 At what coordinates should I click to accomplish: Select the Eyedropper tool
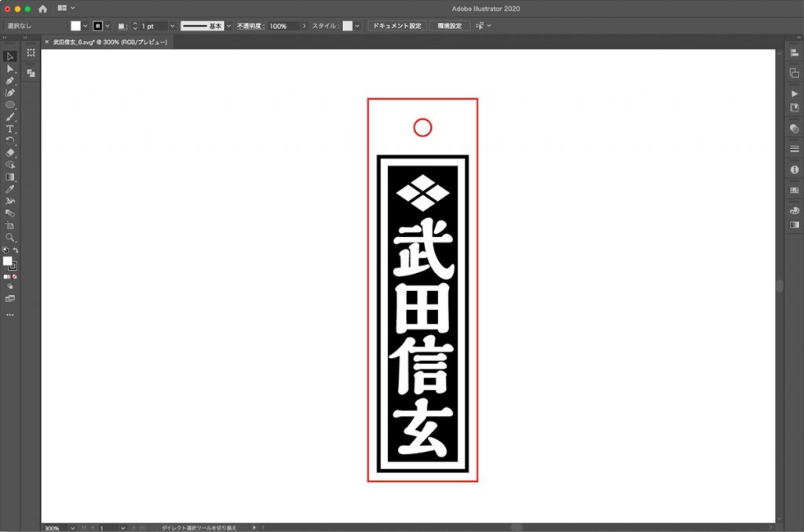[9, 189]
